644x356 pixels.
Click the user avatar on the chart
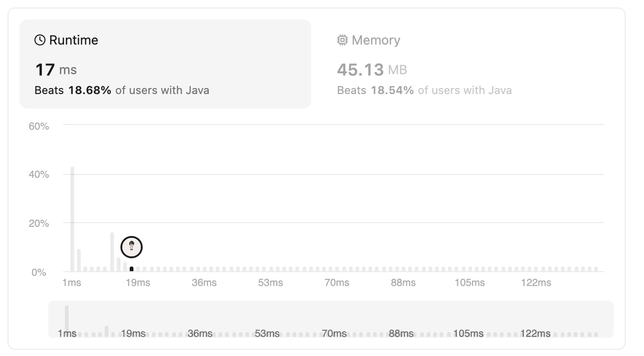(x=131, y=247)
